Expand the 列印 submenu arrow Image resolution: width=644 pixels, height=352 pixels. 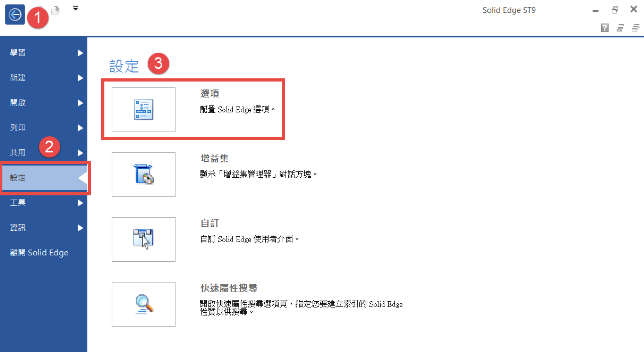80,128
